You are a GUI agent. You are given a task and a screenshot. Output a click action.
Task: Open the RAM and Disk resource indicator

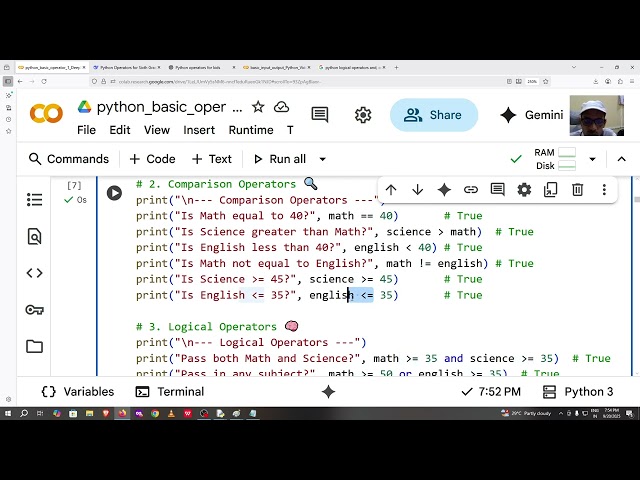coord(555,159)
